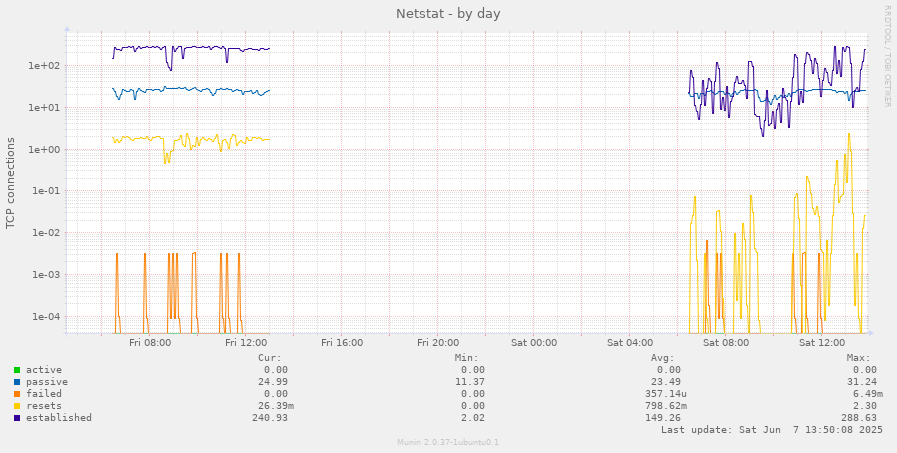Image resolution: width=897 pixels, height=453 pixels.
Task: Click the 'Sat 08:00' x-axis label
Action: 726,343
